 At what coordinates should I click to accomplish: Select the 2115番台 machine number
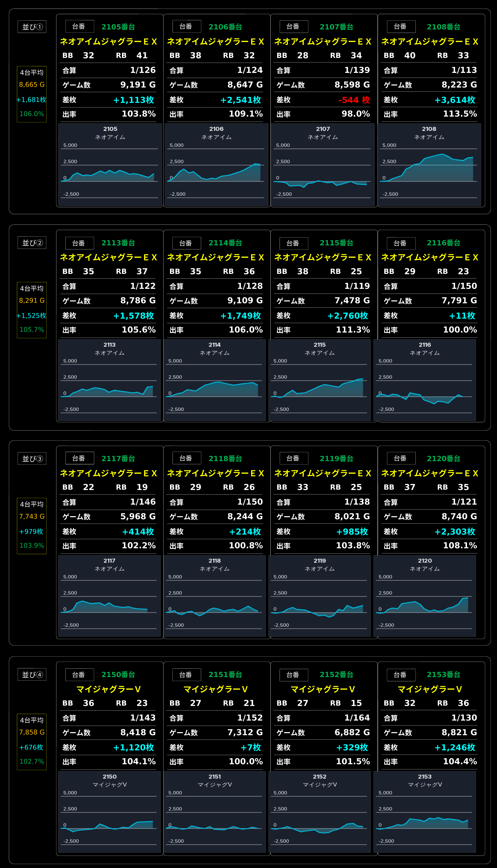pos(337,243)
